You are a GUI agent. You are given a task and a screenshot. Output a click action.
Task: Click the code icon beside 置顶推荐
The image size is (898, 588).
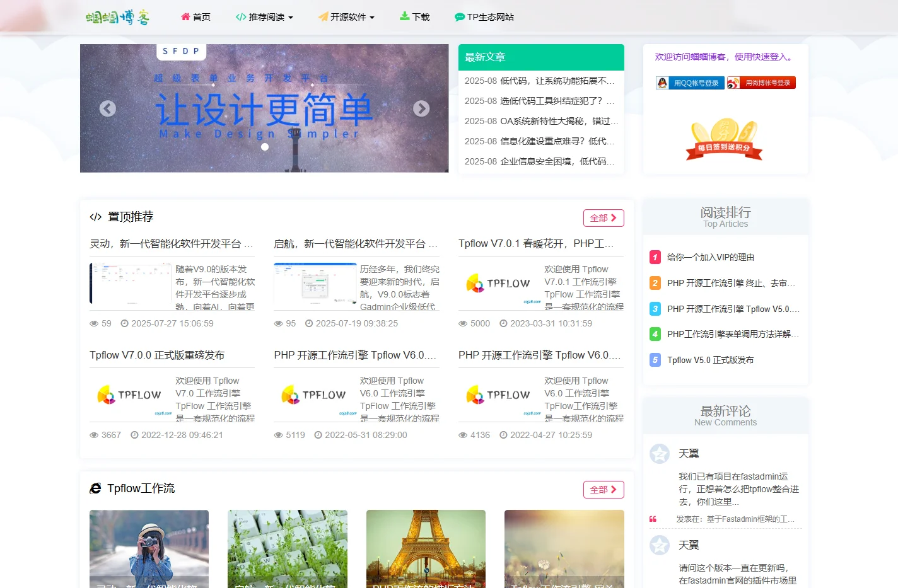click(96, 217)
